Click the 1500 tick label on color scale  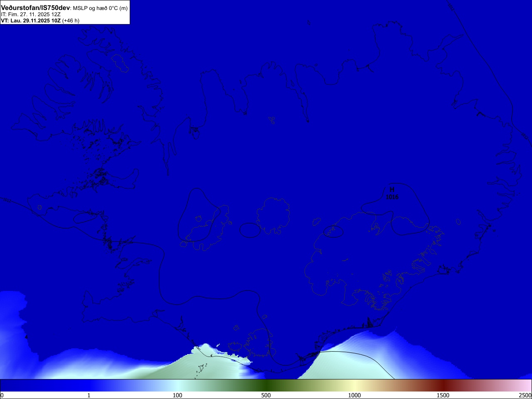tap(443, 395)
